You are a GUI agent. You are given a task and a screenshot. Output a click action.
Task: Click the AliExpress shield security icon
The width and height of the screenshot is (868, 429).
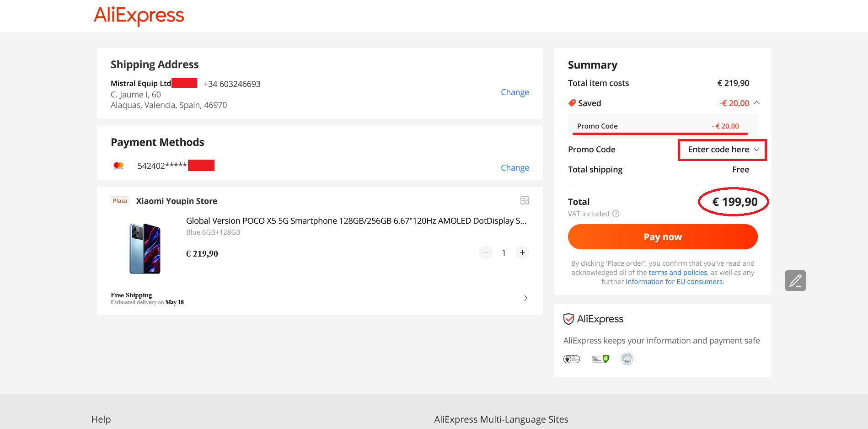pyautogui.click(x=568, y=319)
